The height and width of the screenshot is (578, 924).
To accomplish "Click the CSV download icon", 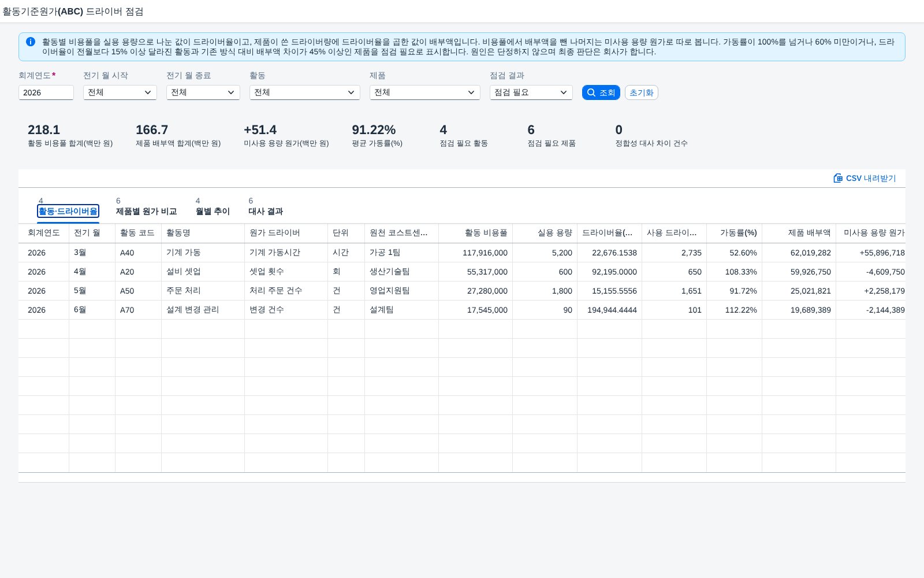I will click(838, 178).
